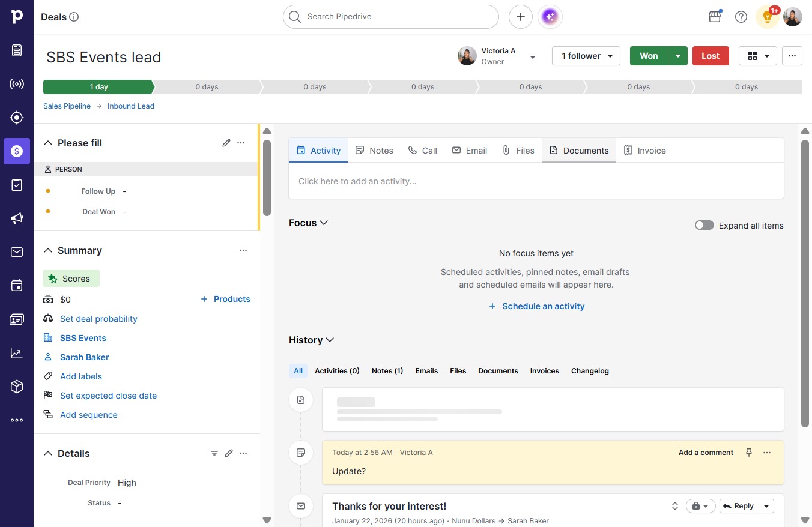The height and width of the screenshot is (527, 812).
Task: Filter fields in the Details section
Action: click(214, 453)
